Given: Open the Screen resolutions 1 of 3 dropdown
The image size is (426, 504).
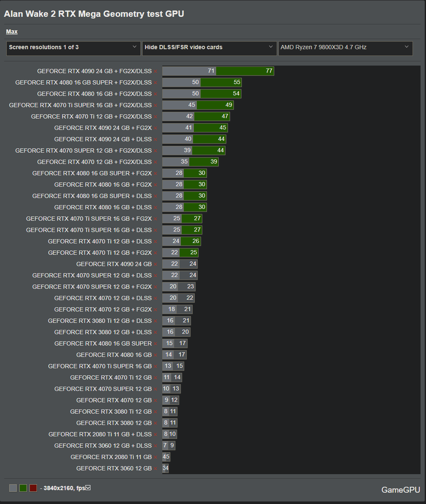Looking at the screenshot, I should 73,48.
